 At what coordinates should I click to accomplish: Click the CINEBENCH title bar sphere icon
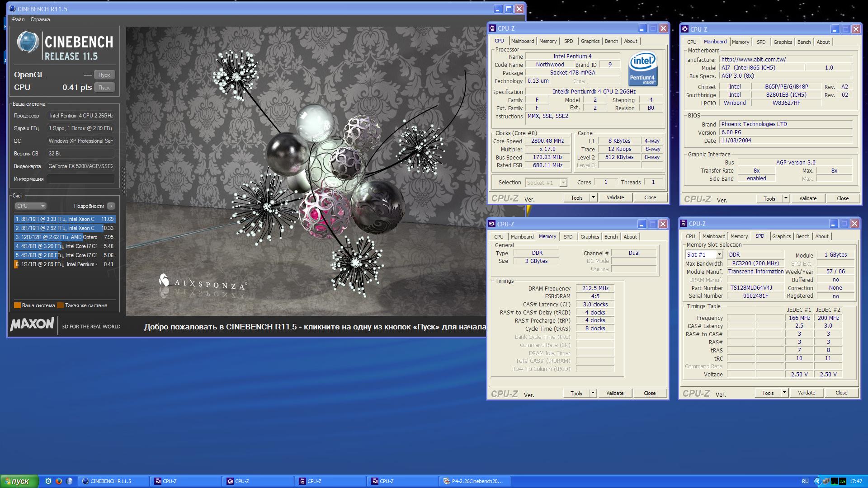(12, 9)
